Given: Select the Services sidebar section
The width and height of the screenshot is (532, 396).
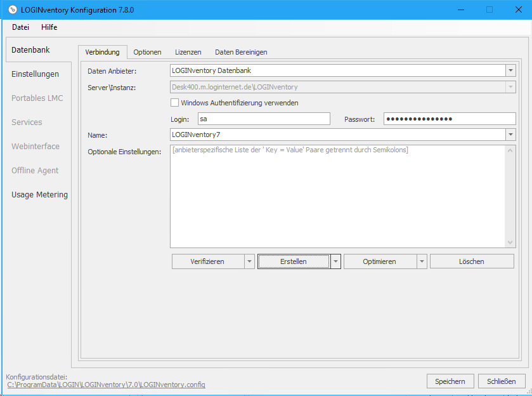Looking at the screenshot, I should [27, 122].
